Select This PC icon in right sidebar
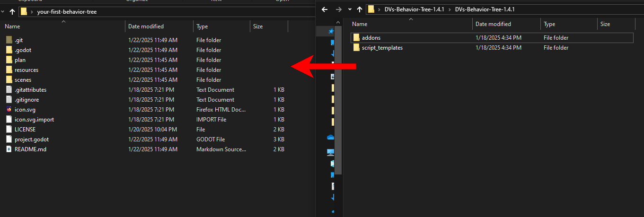The width and height of the screenshot is (644, 217). pyautogui.click(x=331, y=152)
